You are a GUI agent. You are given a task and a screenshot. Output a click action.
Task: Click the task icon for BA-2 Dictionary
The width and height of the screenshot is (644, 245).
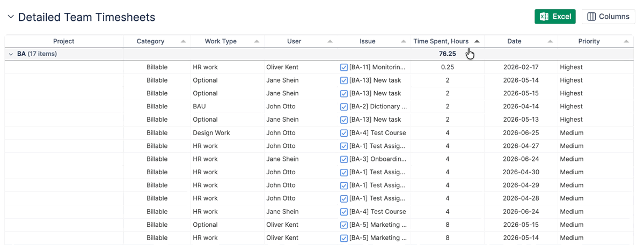click(x=344, y=107)
